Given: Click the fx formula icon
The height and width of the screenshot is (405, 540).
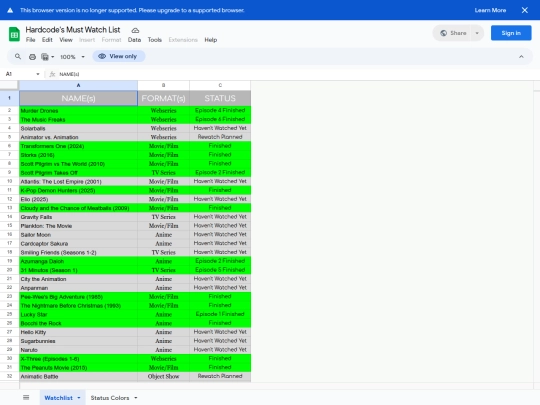Looking at the screenshot, I should point(52,74).
